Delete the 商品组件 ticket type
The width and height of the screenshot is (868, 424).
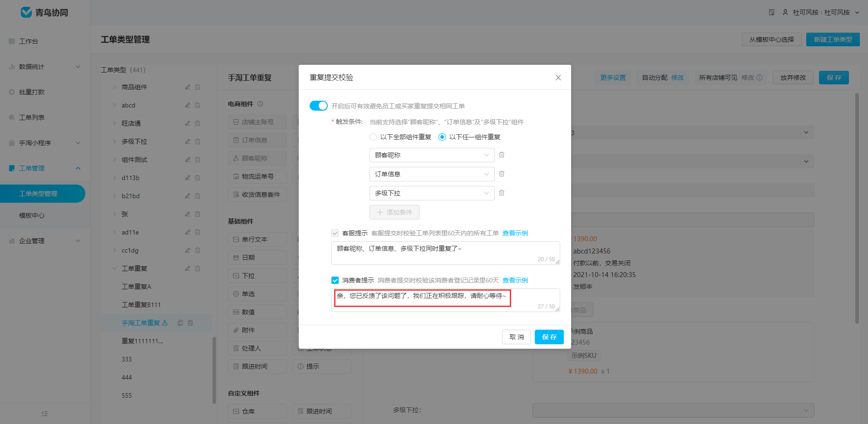click(x=197, y=87)
